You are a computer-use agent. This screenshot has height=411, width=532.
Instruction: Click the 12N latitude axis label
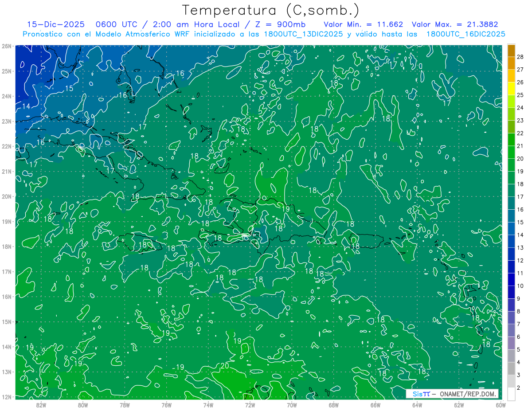(x=6, y=397)
